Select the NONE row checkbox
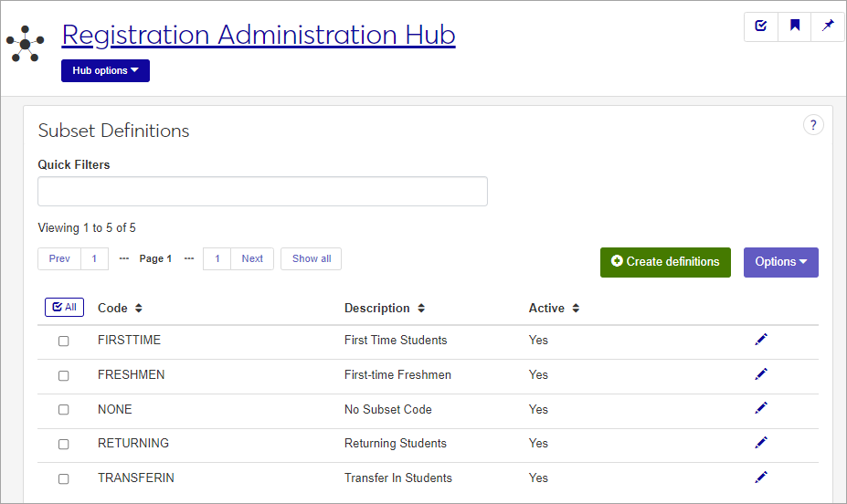 (64, 410)
